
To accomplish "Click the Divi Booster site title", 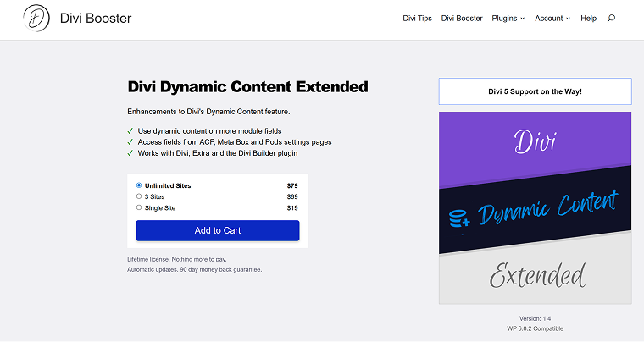I will coord(96,18).
